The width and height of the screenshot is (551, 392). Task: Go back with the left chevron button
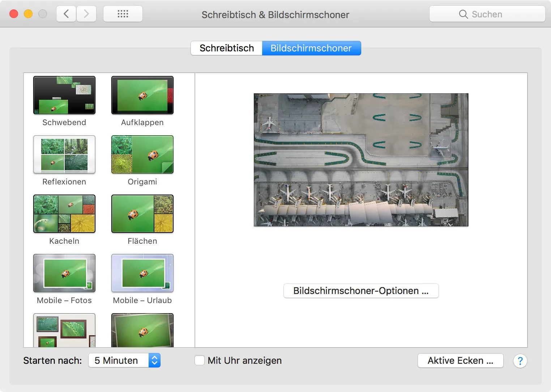(x=66, y=14)
